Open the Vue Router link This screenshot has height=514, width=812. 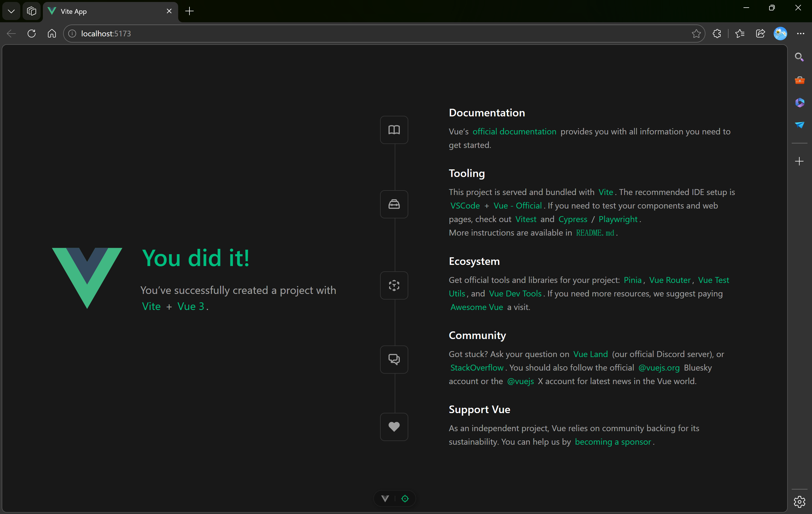tap(670, 280)
